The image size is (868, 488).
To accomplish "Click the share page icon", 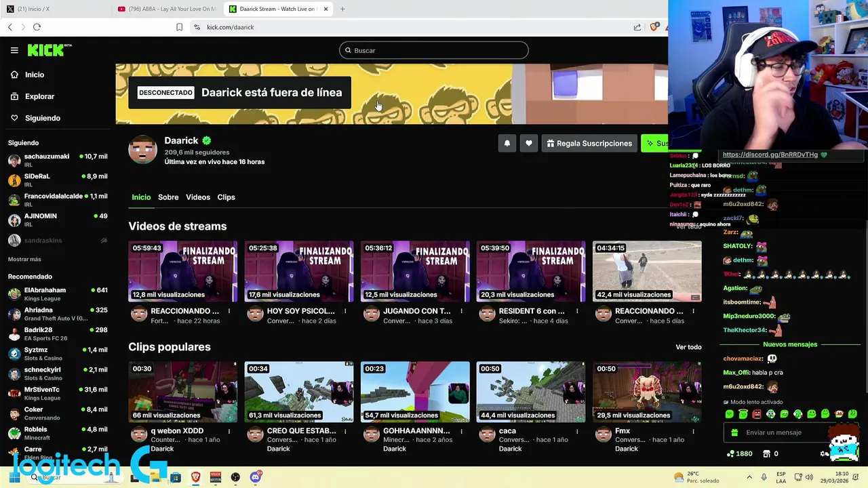I will (x=637, y=27).
